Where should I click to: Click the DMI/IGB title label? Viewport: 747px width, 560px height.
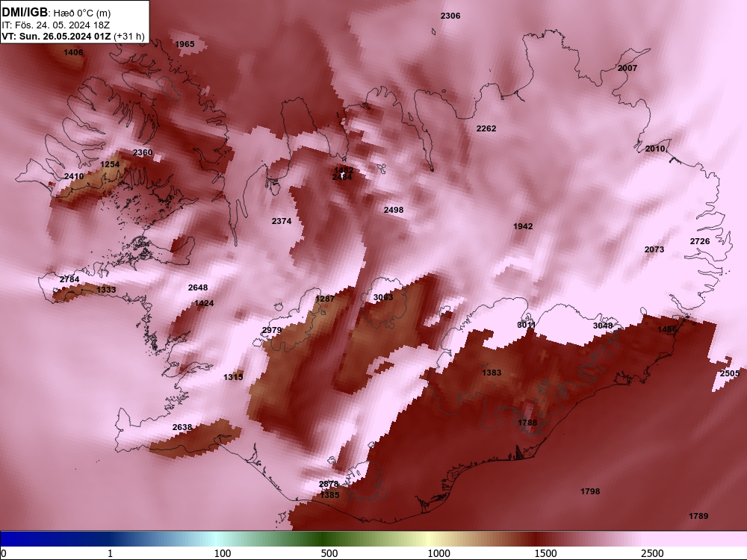point(25,13)
